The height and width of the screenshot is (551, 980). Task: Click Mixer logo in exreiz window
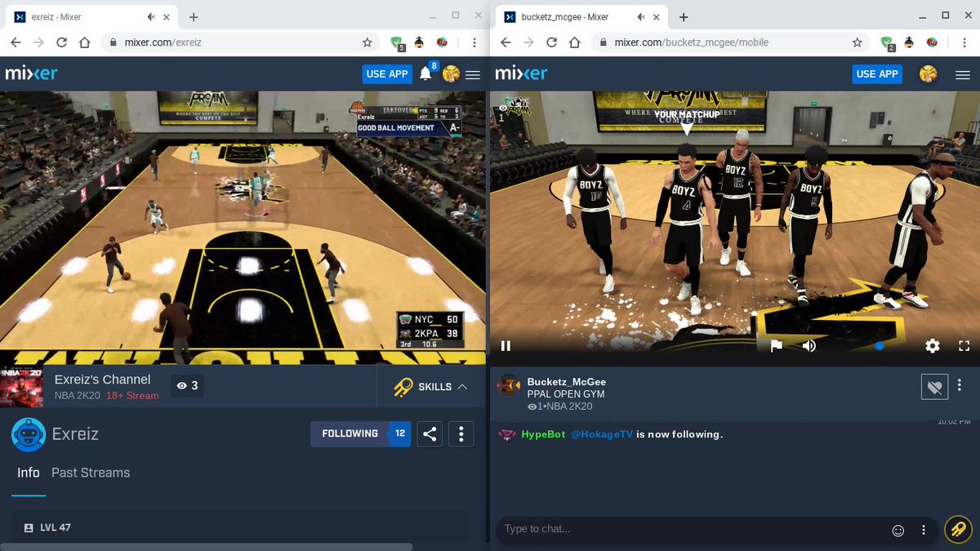31,73
